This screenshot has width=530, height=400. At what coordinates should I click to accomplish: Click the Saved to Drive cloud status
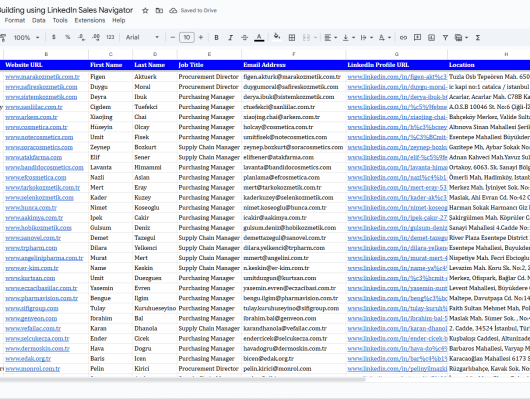pos(193,10)
